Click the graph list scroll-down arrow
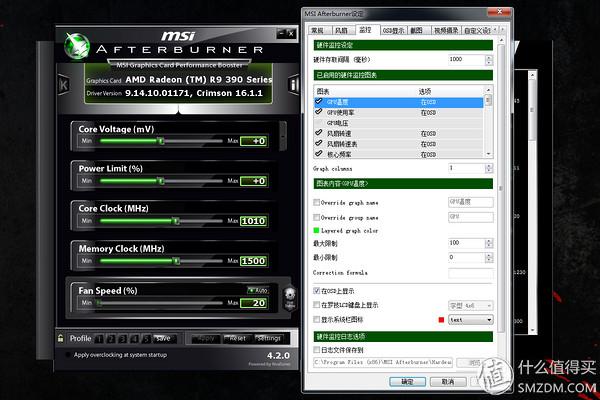 tap(488, 154)
